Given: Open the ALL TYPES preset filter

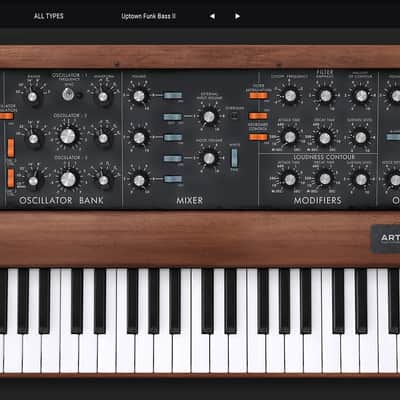Looking at the screenshot, I should coord(49,16).
